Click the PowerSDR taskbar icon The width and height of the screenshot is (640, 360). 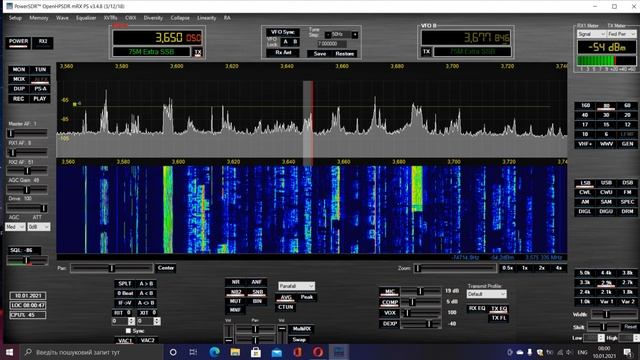(x=339, y=352)
